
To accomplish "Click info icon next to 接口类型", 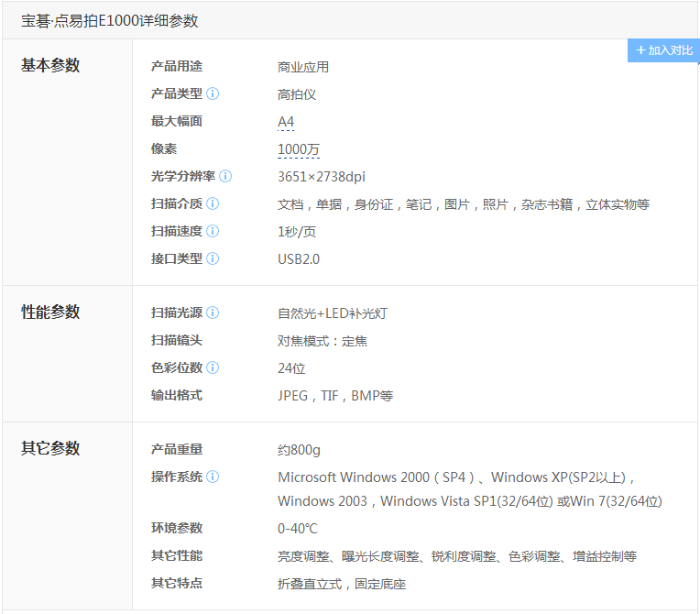I will (x=213, y=258).
